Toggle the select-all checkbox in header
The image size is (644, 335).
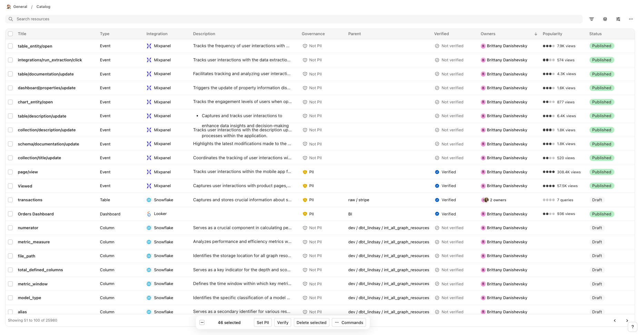(x=10, y=34)
